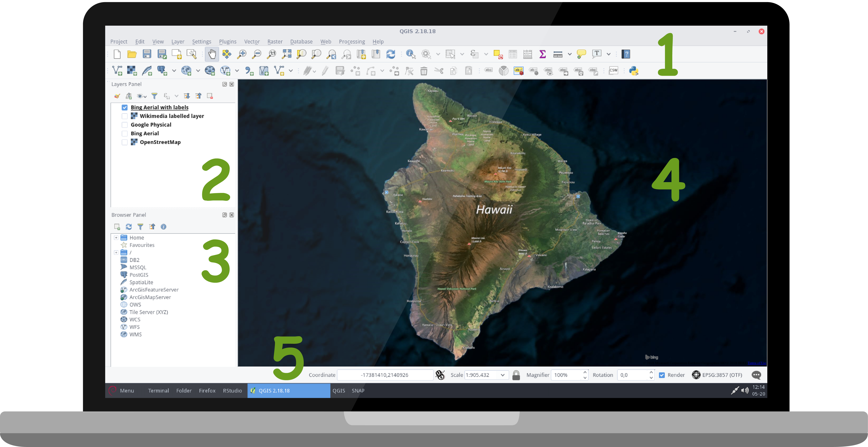Open Firefox from the taskbar
The width and height of the screenshot is (868, 447).
click(207, 390)
